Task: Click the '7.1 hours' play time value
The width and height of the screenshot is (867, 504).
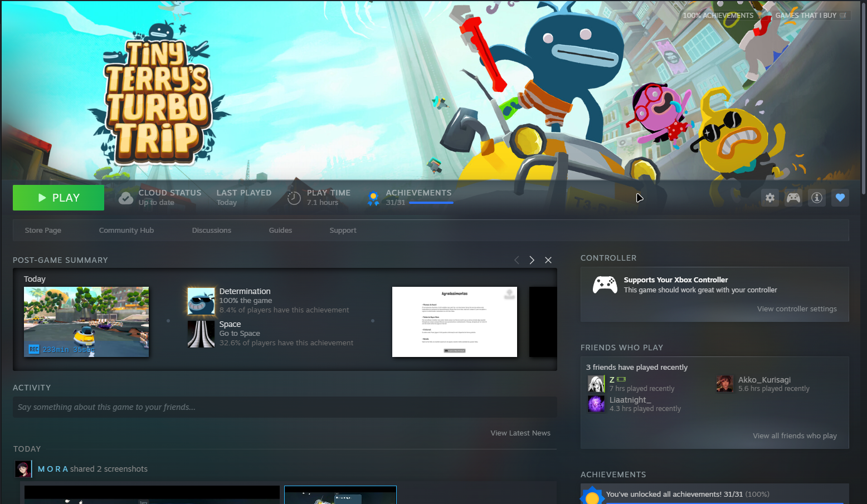Action: coord(323,203)
